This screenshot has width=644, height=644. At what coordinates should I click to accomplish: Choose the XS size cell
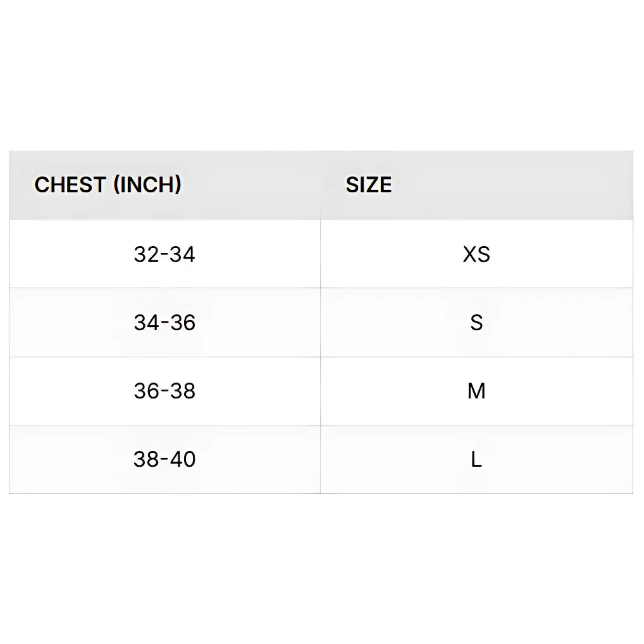pos(477,254)
